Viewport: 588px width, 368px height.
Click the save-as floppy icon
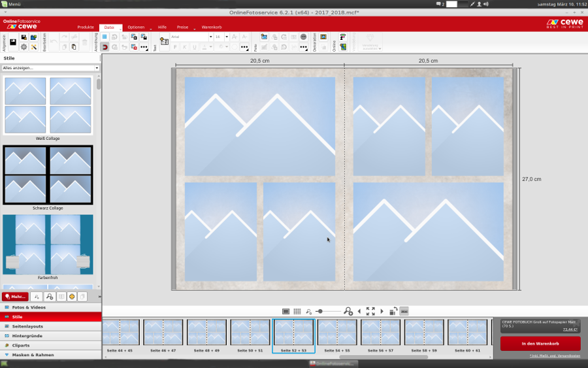coord(24,37)
